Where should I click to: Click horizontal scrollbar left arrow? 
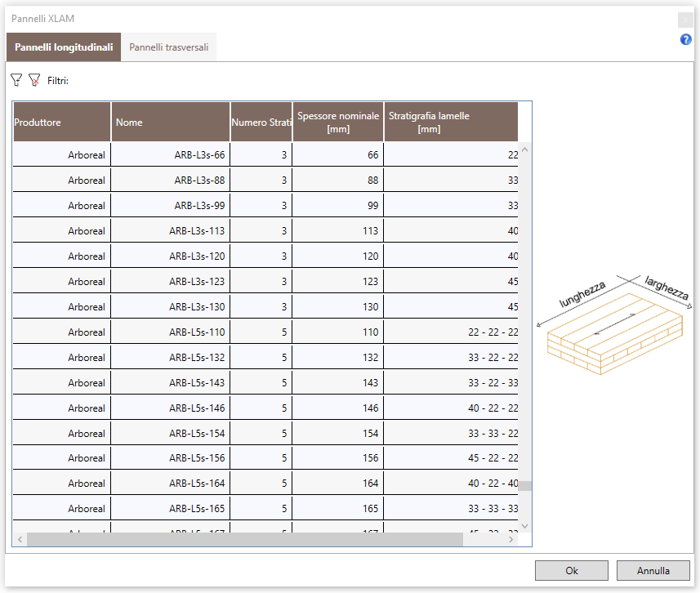pyautogui.click(x=20, y=539)
